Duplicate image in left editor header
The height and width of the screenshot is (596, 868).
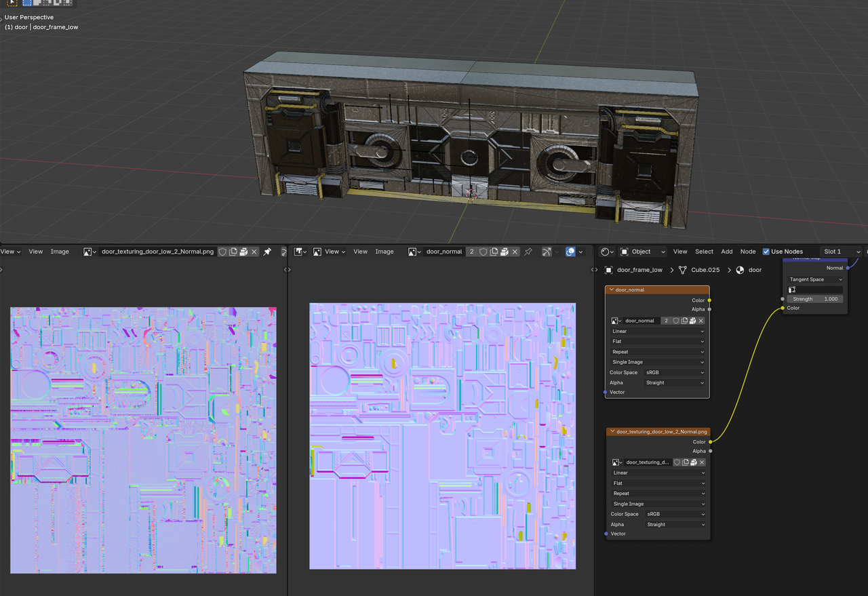(x=233, y=252)
